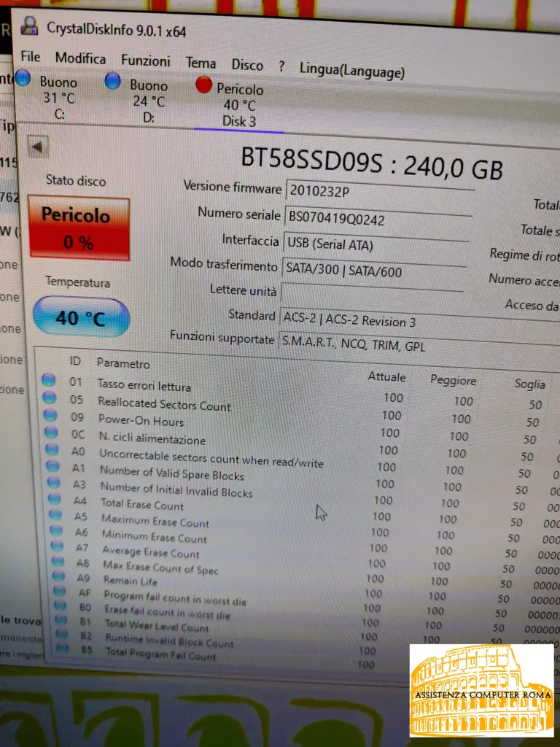The image size is (560, 747).
Task: Select the Number of Valid Spare Blocks text
Action: pos(171,473)
